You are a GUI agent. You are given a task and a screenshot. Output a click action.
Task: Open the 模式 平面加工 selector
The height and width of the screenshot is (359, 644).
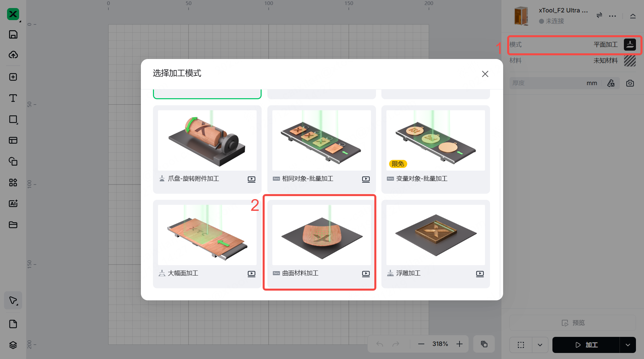(575, 45)
